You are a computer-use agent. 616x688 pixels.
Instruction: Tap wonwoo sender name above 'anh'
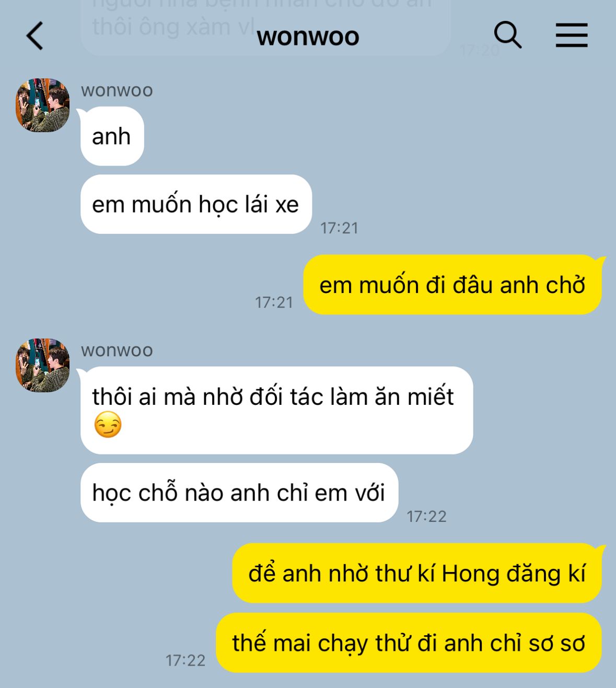pos(117,90)
